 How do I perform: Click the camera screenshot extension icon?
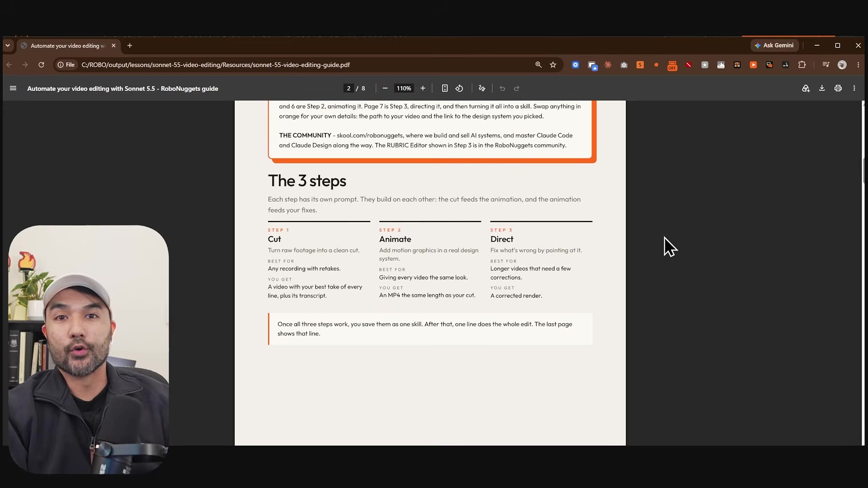624,65
